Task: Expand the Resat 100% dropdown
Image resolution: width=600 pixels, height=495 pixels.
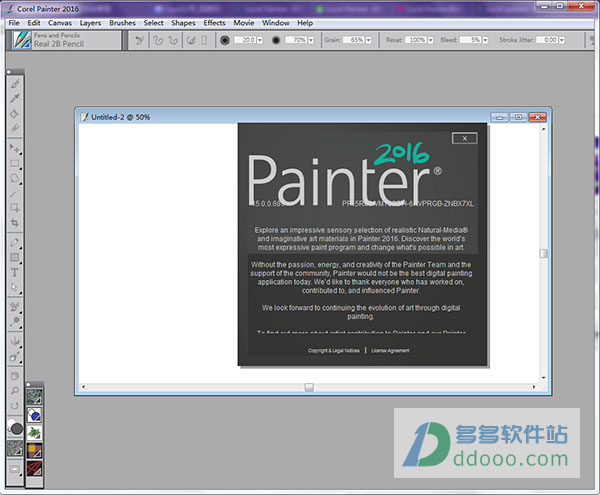Action: [430, 40]
